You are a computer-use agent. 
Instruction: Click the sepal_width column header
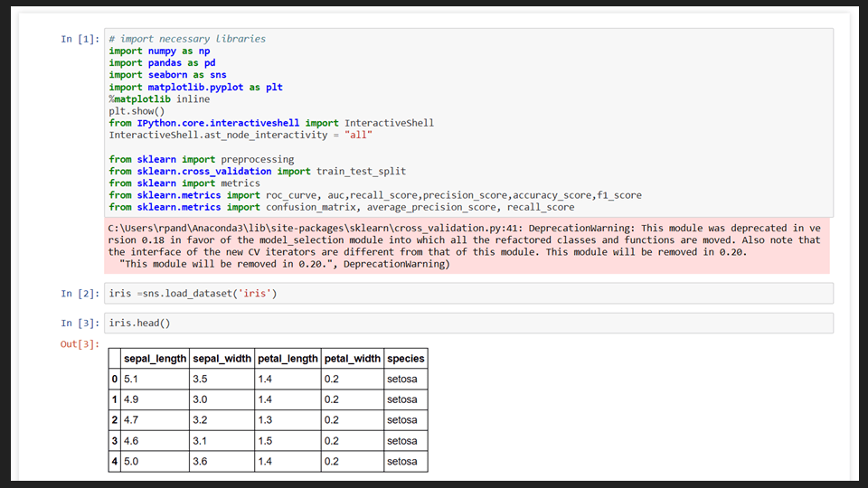pyautogui.click(x=222, y=359)
